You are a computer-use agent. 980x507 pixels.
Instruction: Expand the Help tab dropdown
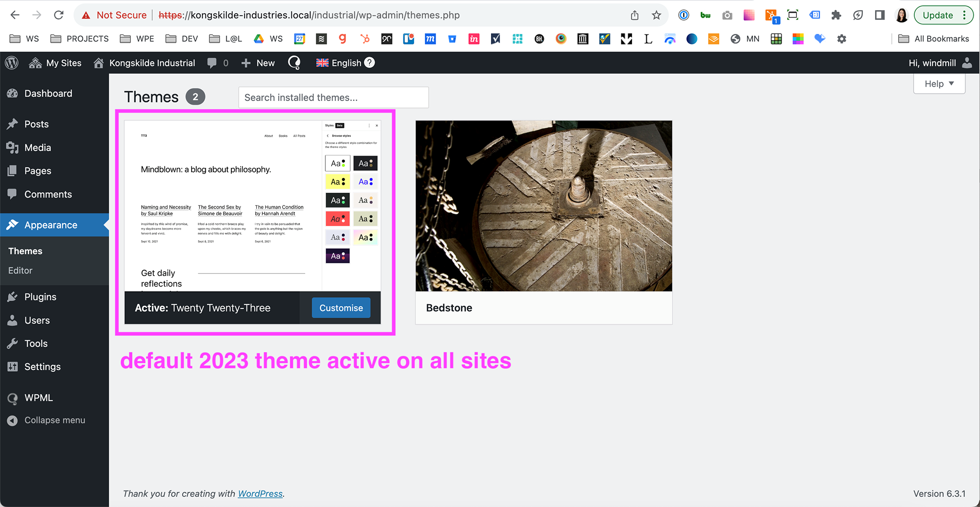[939, 84]
